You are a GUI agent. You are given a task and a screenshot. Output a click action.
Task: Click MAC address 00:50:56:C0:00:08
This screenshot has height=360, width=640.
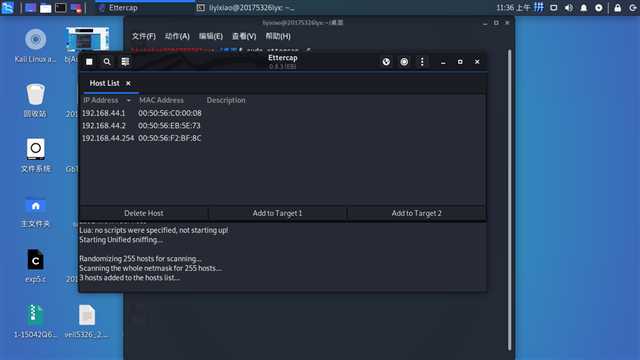coord(170,113)
